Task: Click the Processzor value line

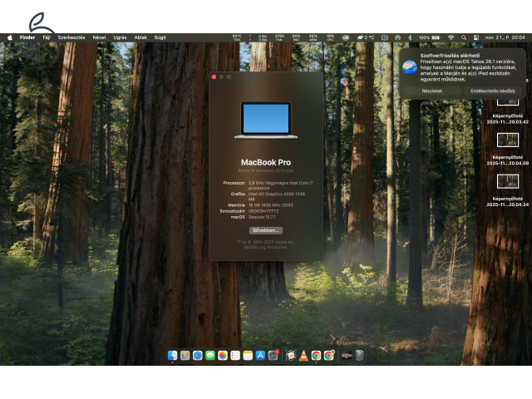Action: [x=281, y=185]
